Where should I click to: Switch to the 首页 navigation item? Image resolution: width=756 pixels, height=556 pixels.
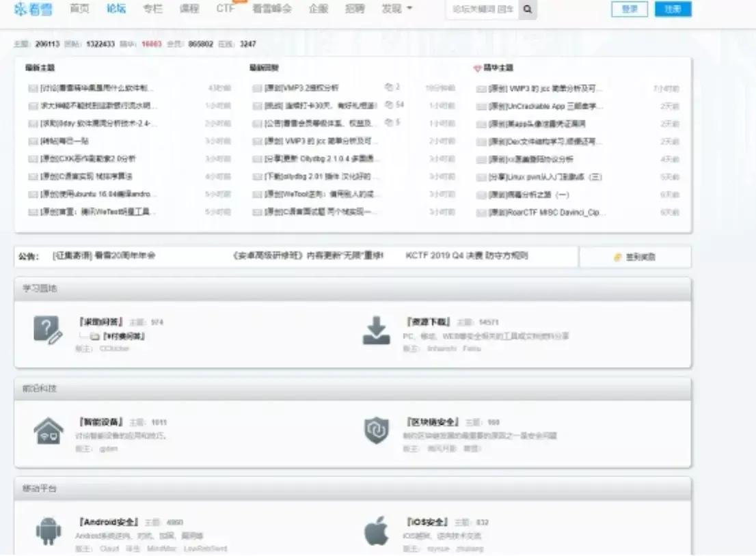point(77,10)
